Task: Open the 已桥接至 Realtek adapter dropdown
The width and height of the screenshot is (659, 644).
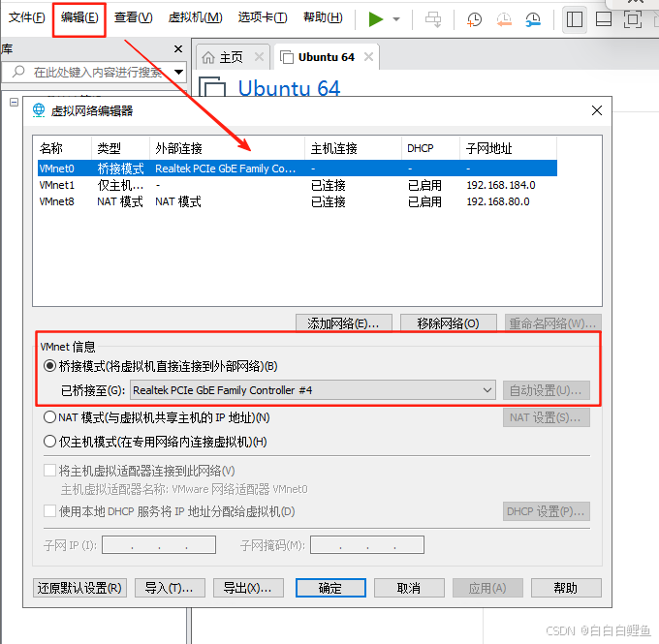Action: pos(313,390)
